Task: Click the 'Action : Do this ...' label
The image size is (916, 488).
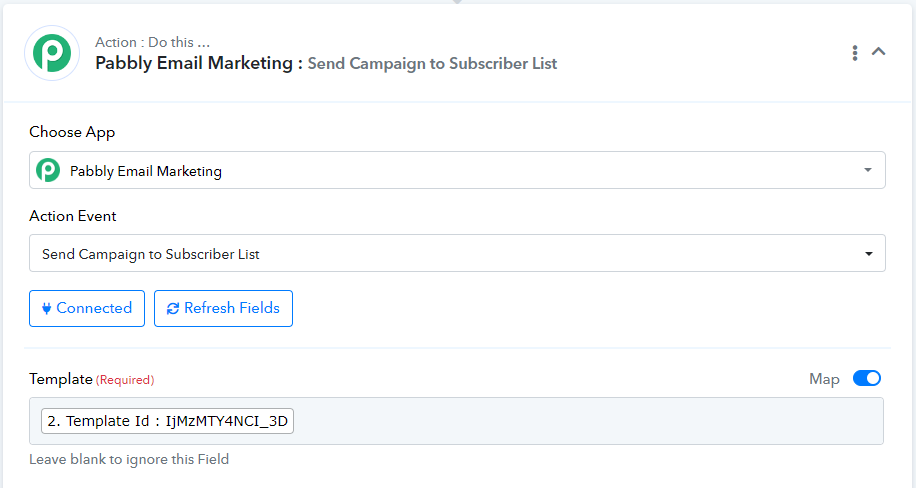Action: tap(152, 42)
